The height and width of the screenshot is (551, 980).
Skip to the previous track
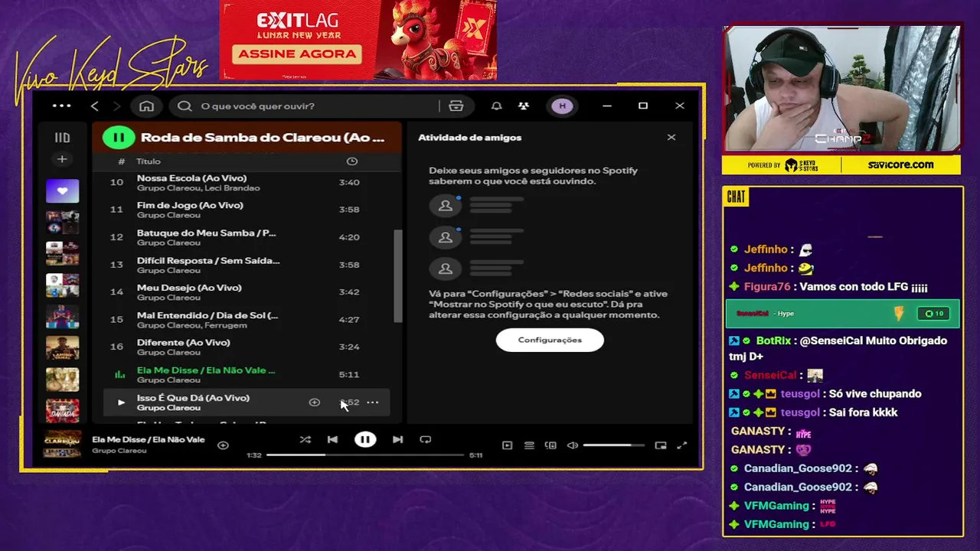click(x=332, y=439)
